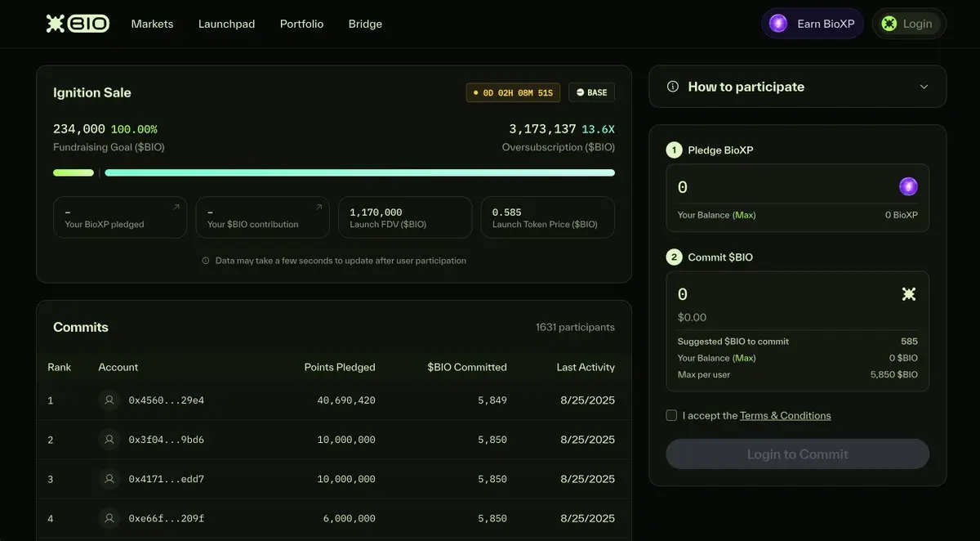Open the Bridge page
Screen dimensions: 980x541
coord(365,24)
